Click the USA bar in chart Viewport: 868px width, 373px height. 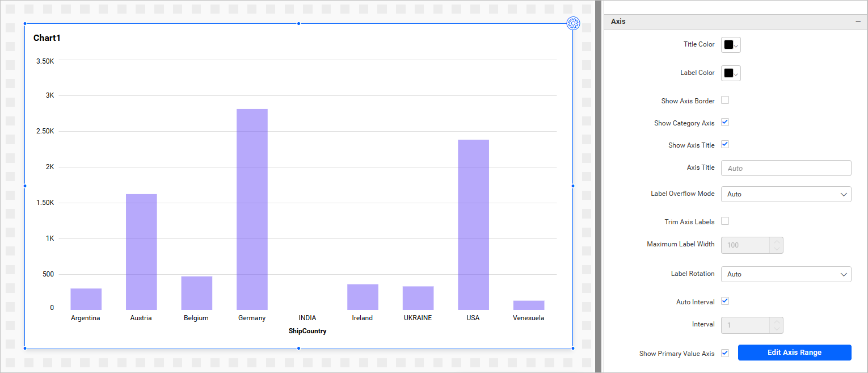pyautogui.click(x=473, y=224)
